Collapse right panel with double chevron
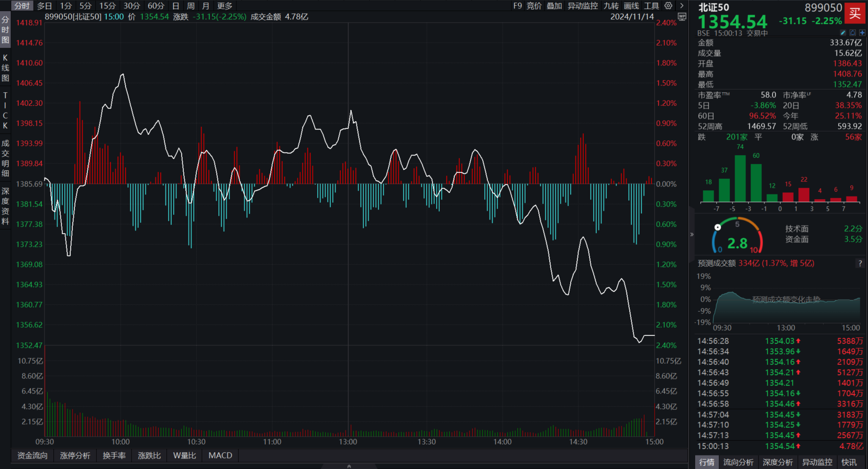The width and height of the screenshot is (868, 469). (692, 234)
